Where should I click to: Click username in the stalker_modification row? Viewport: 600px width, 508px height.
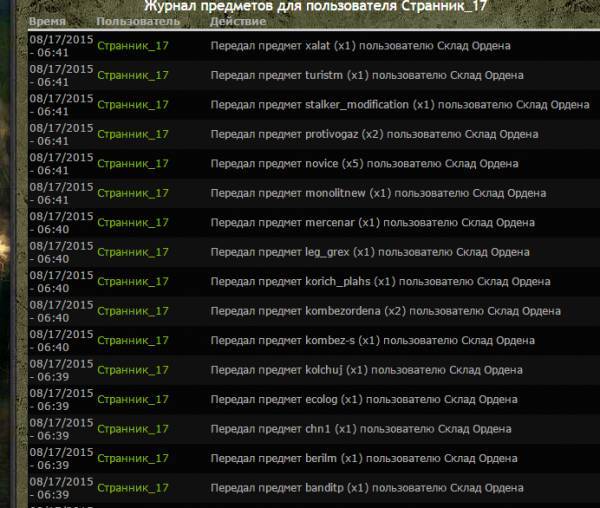point(133,104)
